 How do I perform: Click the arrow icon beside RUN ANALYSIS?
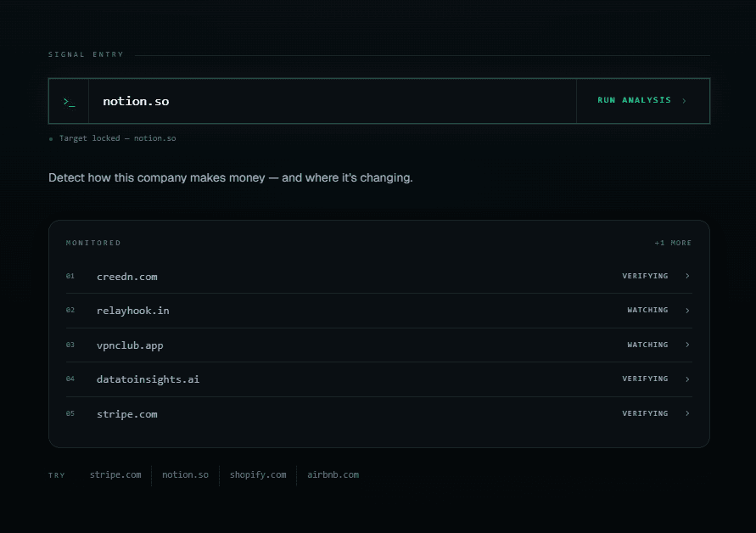pyautogui.click(x=684, y=100)
